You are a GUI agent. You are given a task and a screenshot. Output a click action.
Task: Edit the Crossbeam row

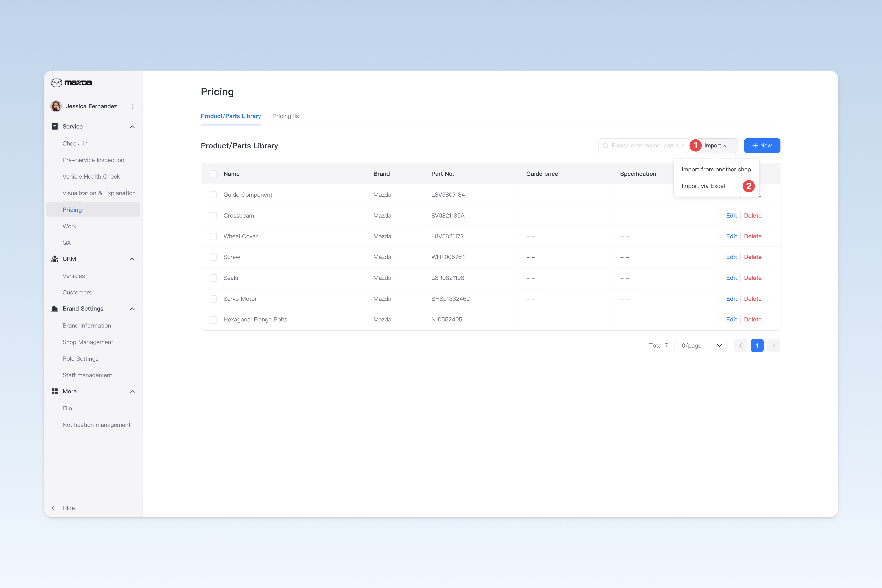tap(731, 216)
